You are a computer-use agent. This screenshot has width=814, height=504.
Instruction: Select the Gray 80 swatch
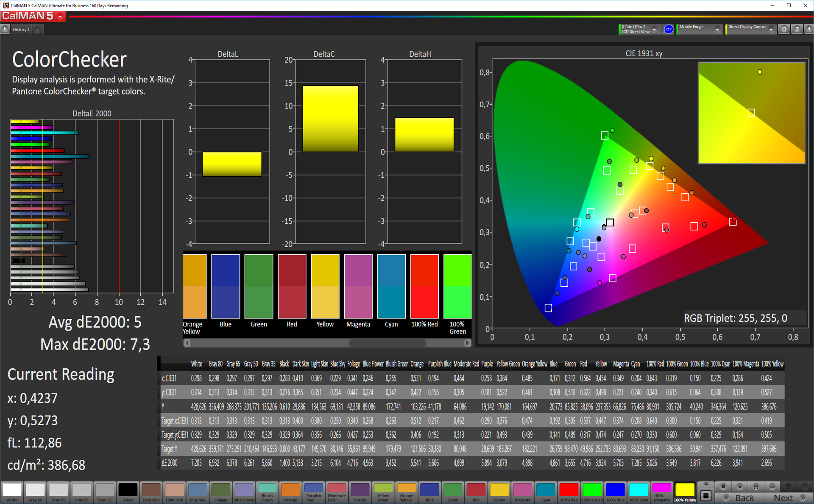pos(35,492)
